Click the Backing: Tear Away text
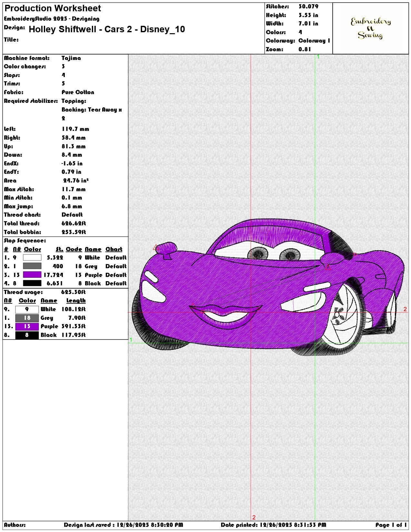 point(92,110)
